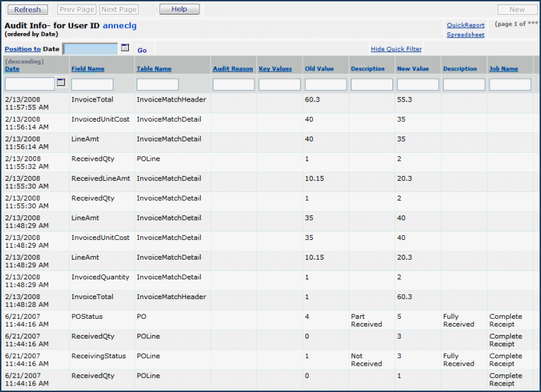This screenshot has width=541, height=392.
Task: Open the Spreadsheet export link
Action: [x=465, y=34]
